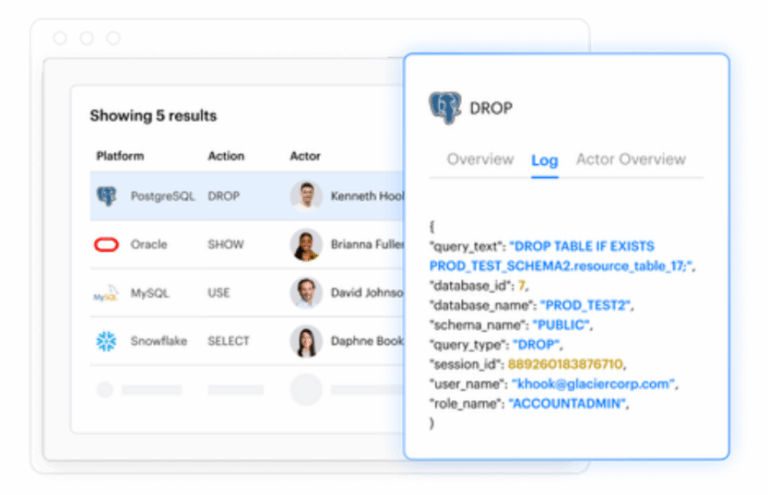Click the DROP action cell
The image size is (768, 495).
point(224,196)
